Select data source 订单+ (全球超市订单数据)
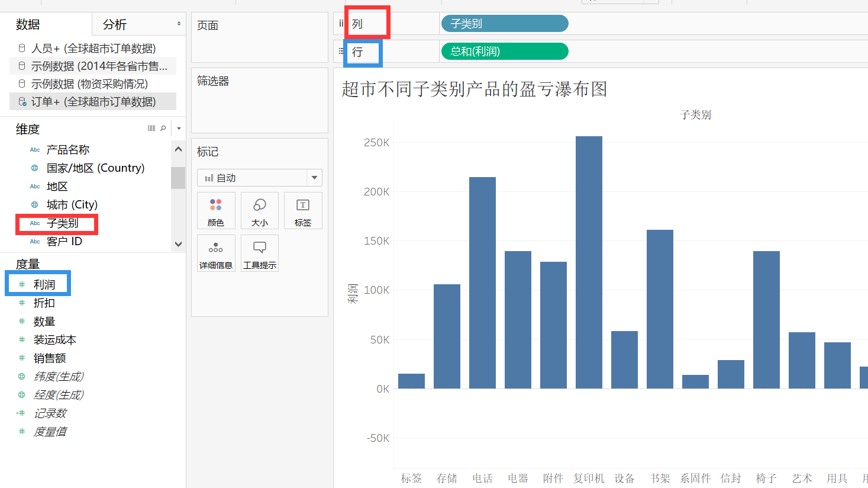 click(93, 102)
